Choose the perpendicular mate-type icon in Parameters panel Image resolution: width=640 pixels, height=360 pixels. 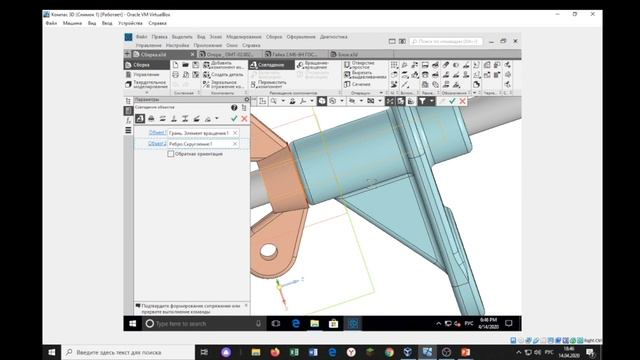(x=174, y=118)
